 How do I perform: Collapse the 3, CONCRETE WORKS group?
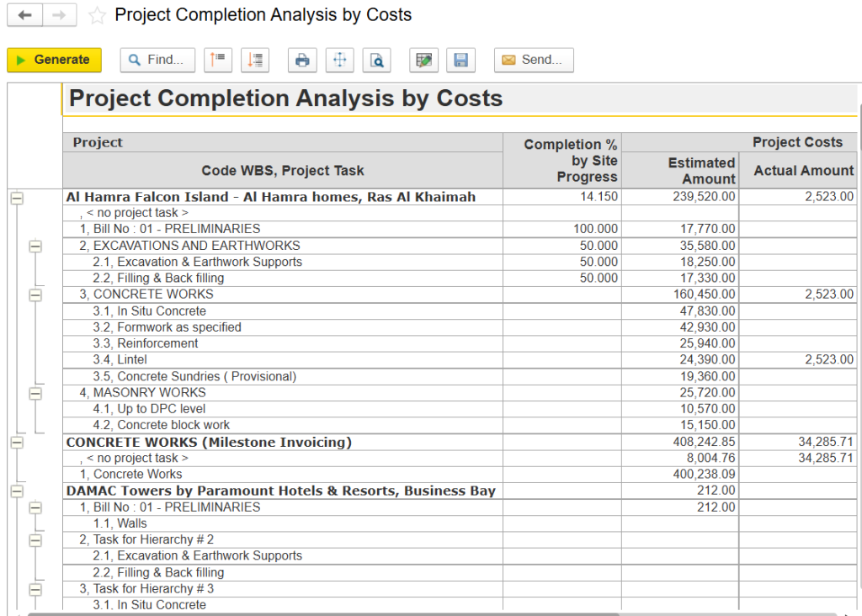pos(35,295)
